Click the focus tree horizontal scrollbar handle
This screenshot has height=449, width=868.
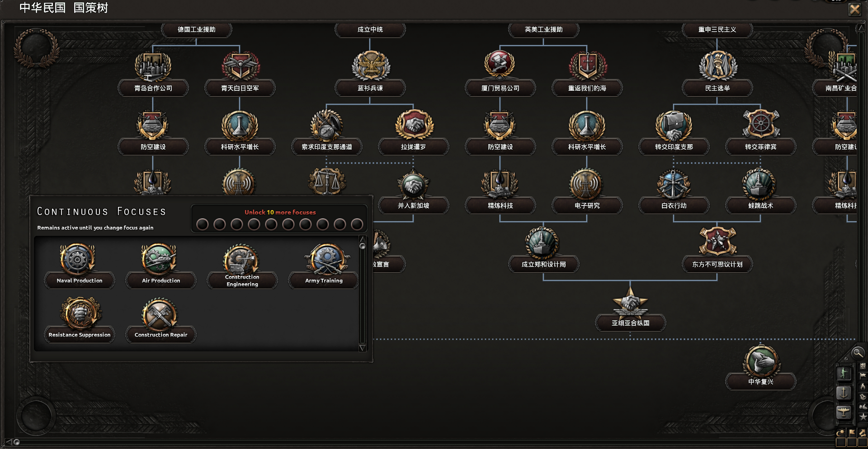17,442
